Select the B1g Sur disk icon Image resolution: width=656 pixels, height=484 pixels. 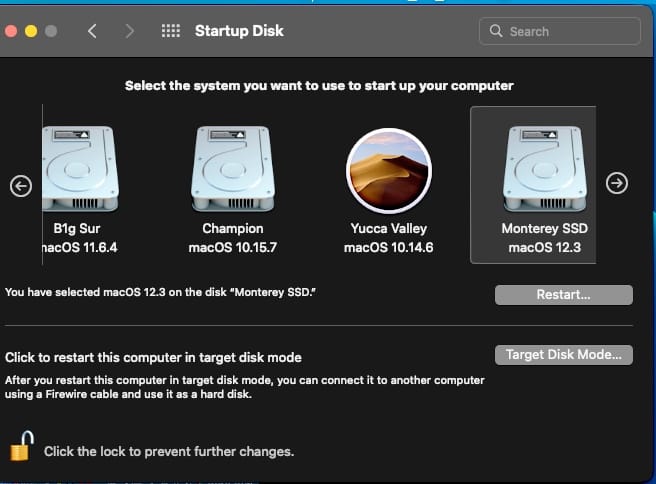tap(80, 169)
